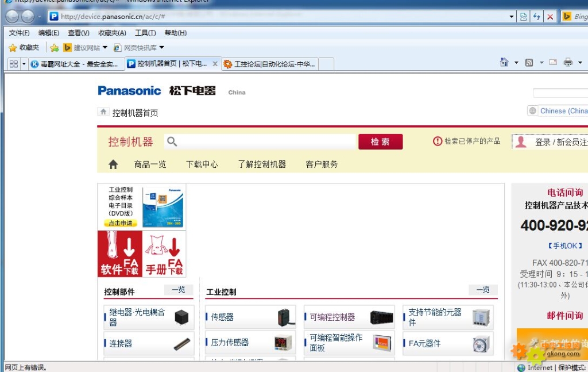
Task: Open the Home button dropdown arrow
Action: pos(516,63)
